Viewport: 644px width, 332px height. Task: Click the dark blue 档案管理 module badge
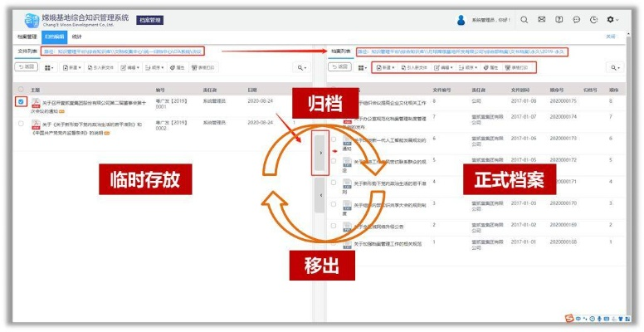(150, 20)
